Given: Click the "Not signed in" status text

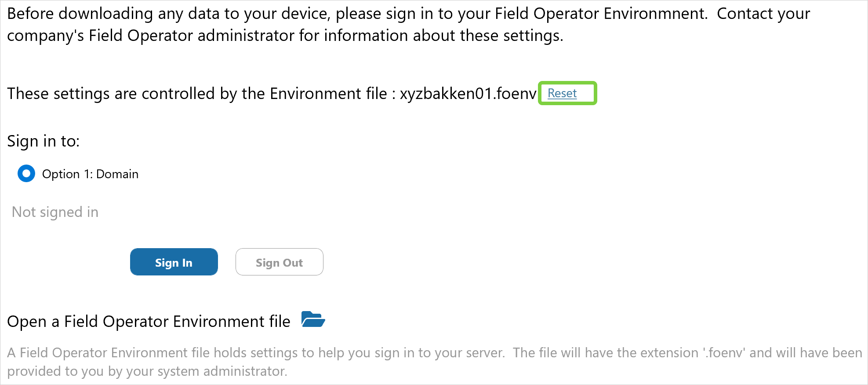Looking at the screenshot, I should (x=55, y=212).
